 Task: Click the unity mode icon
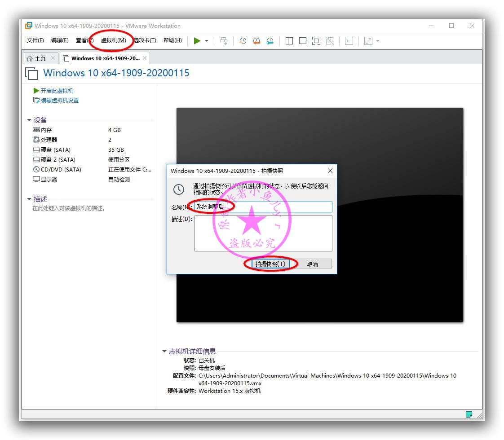pyautogui.click(x=329, y=41)
